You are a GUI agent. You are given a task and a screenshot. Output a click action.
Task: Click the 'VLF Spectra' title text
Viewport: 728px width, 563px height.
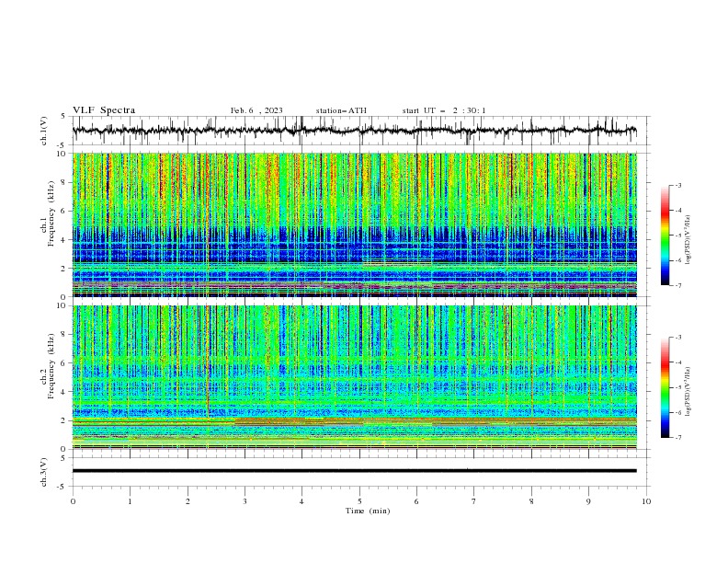click(x=104, y=110)
